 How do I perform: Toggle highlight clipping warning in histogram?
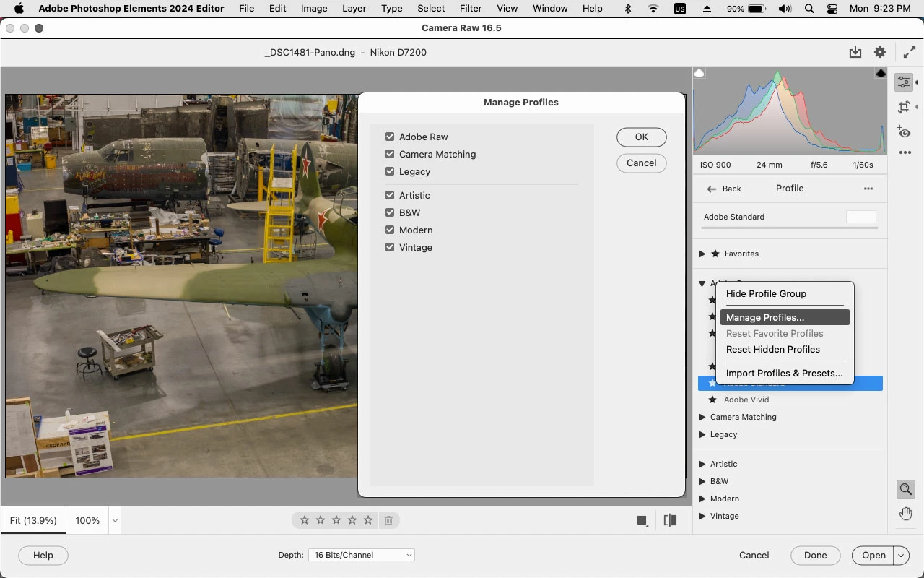pos(881,73)
